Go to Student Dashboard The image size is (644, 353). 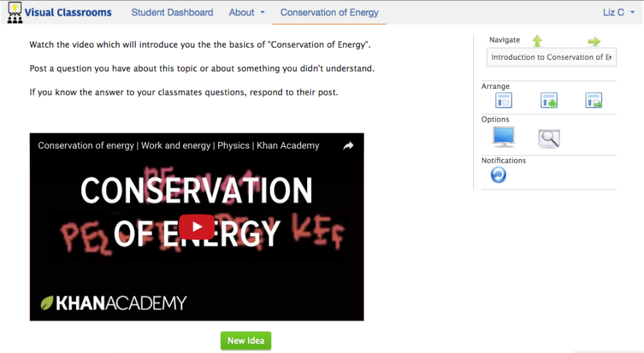pyautogui.click(x=172, y=13)
